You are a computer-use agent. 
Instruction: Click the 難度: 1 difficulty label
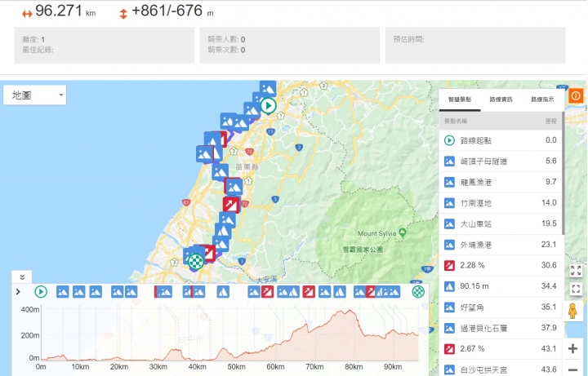(33, 39)
